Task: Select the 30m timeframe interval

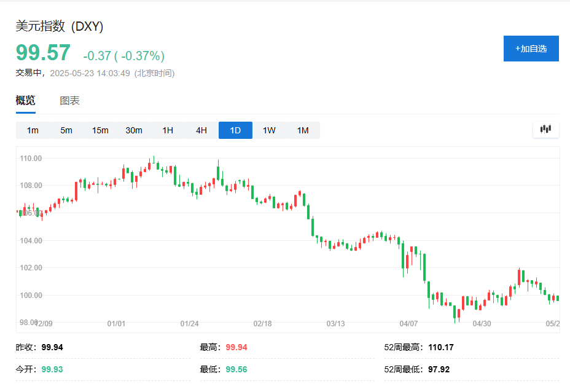Action: click(x=134, y=130)
